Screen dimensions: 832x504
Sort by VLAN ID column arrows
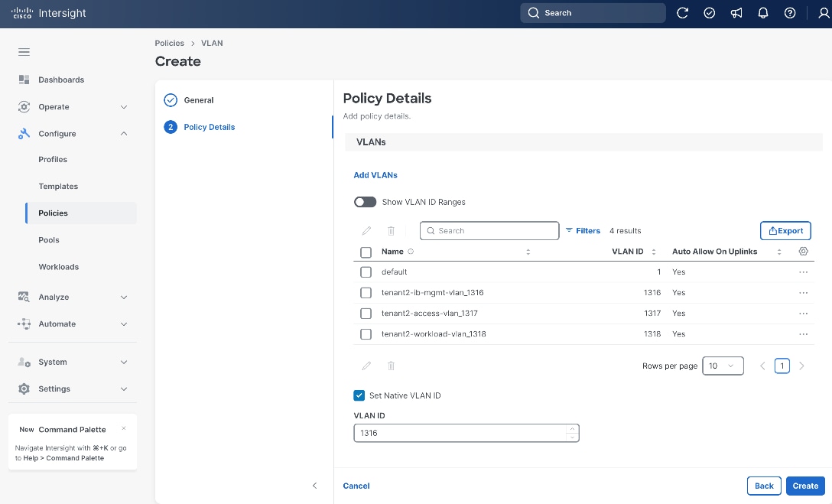coord(654,252)
